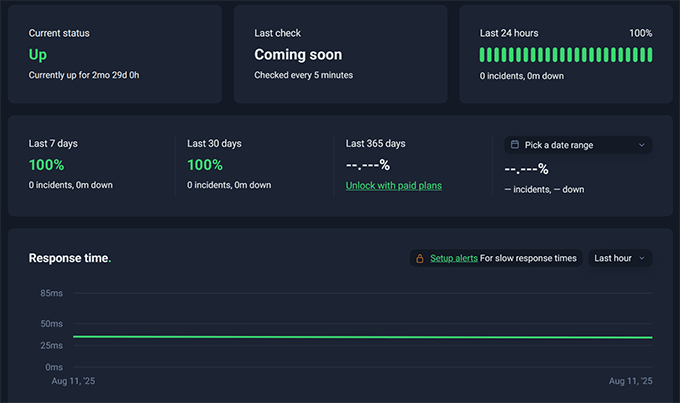Select the last green bar in Last 24 hours
The width and height of the screenshot is (680, 403).
pyautogui.click(x=649, y=54)
